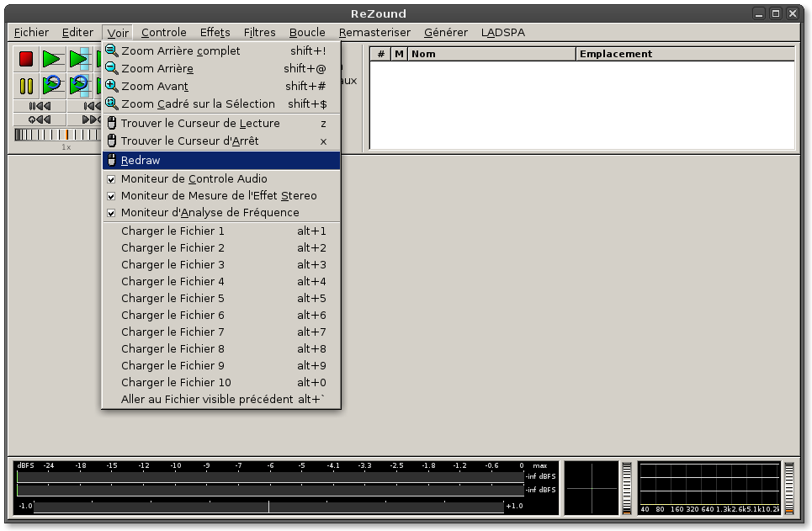Close the open Voir menu
The image size is (812, 531).
[118, 33]
